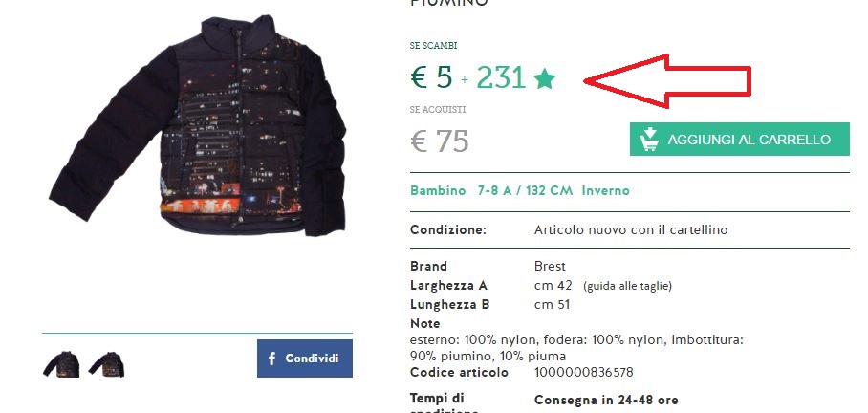Click the Facebook f logo icon
Image resolution: width=868 pixels, height=413 pixels.
coord(271,359)
